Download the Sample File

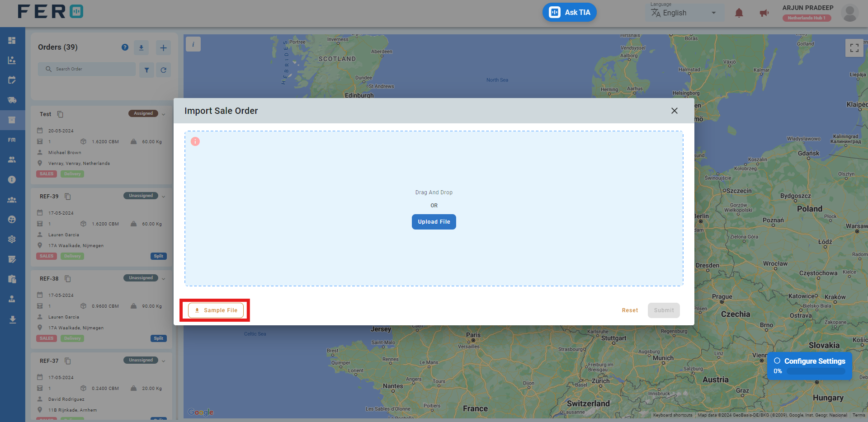click(216, 310)
